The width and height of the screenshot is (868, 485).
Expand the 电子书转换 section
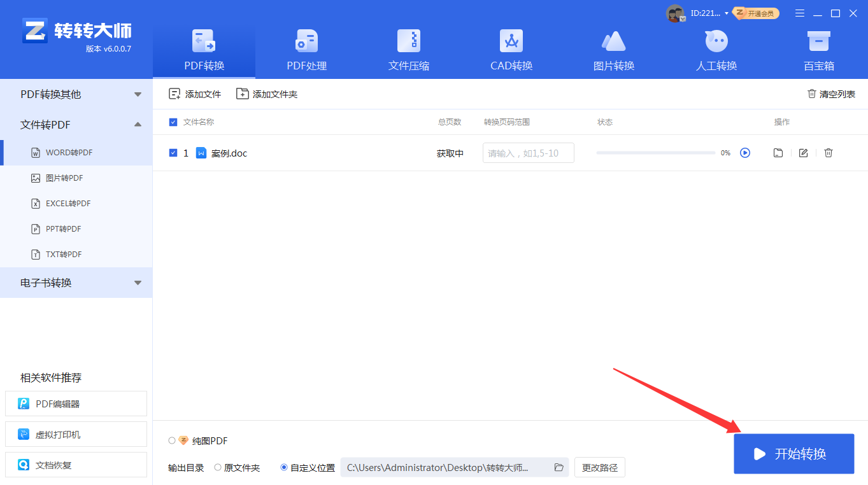[76, 283]
